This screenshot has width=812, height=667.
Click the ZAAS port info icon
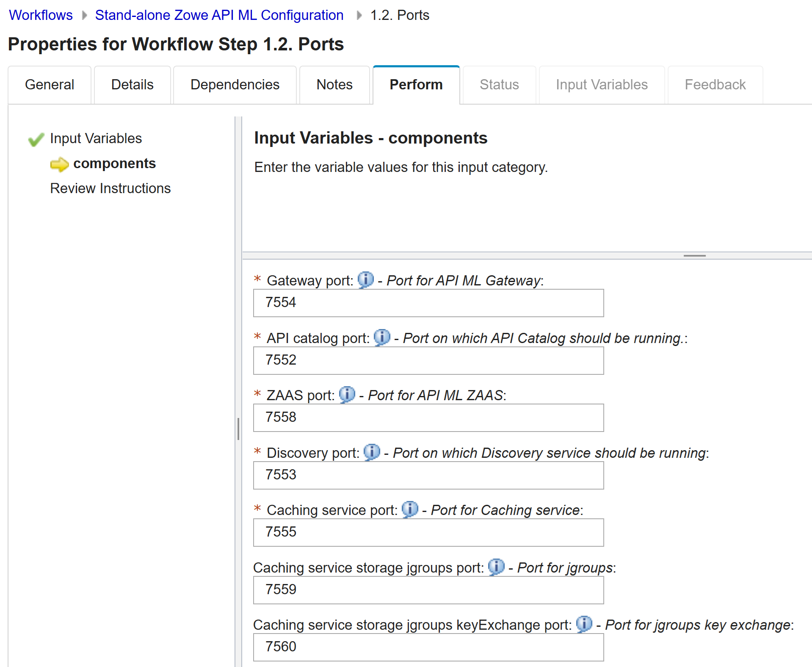[x=347, y=395]
